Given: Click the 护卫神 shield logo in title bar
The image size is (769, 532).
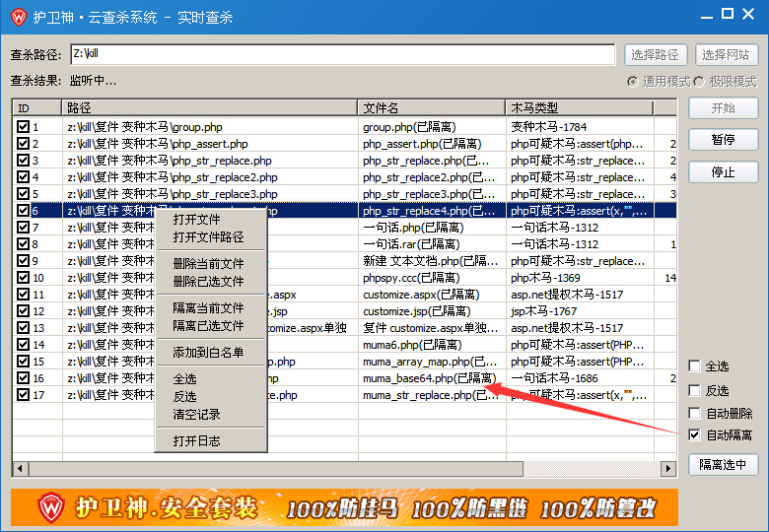Looking at the screenshot, I should 19,17.
